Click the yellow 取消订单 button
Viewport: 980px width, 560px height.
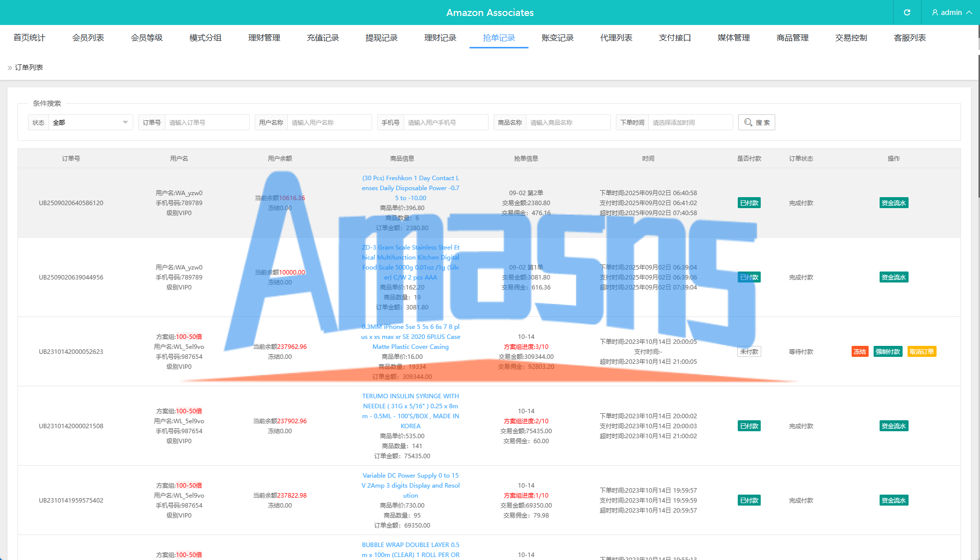(921, 351)
